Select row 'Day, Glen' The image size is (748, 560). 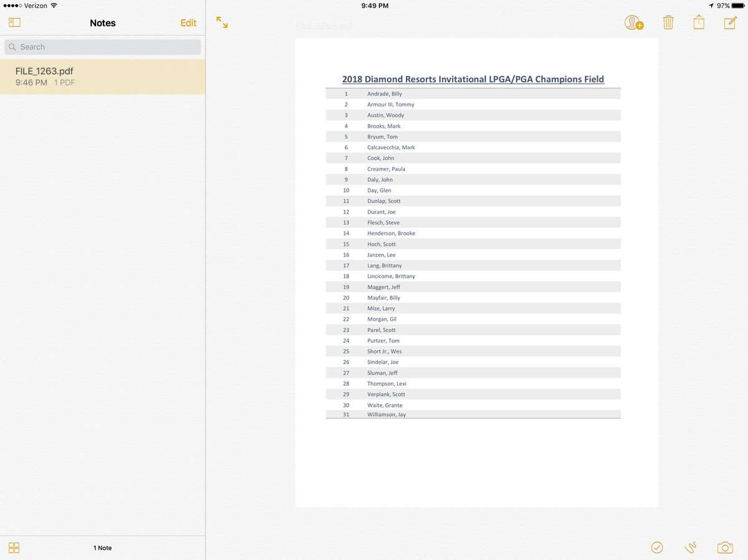click(x=473, y=191)
